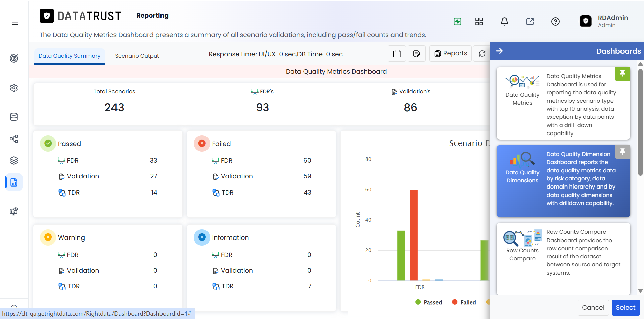The width and height of the screenshot is (644, 319).
Task: Open the apps grid icon
Action: [479, 22]
